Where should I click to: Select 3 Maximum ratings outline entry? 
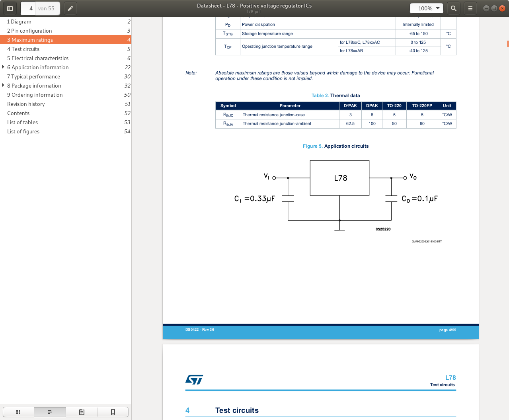(x=66, y=40)
